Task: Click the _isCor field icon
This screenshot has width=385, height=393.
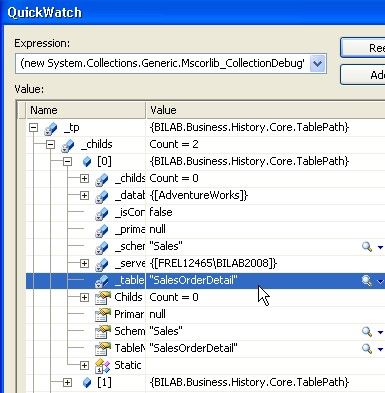Action: click(102, 213)
